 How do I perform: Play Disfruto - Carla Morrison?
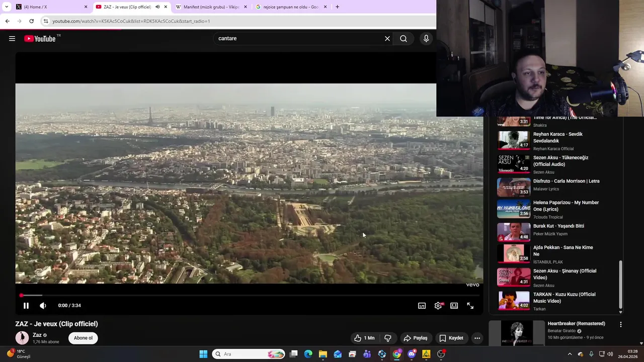click(x=514, y=188)
